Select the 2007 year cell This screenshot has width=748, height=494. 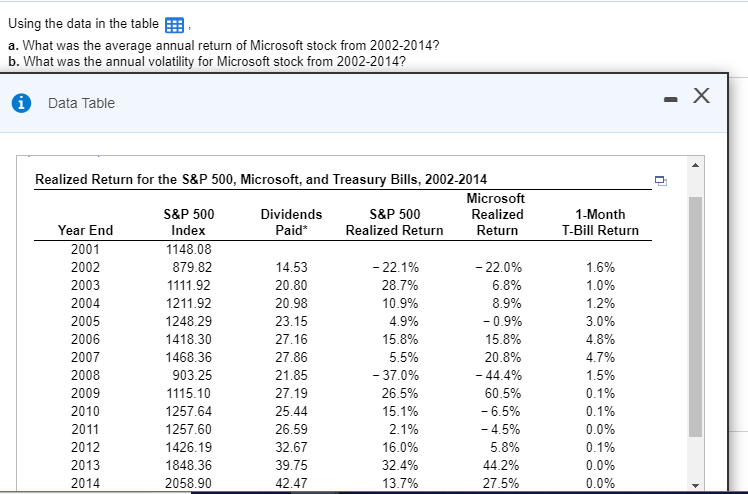[85, 357]
